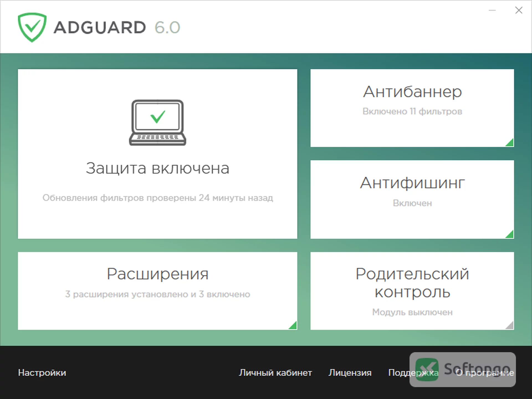This screenshot has height=399, width=532.
Task: Click the filter update status text
Action: point(157,198)
